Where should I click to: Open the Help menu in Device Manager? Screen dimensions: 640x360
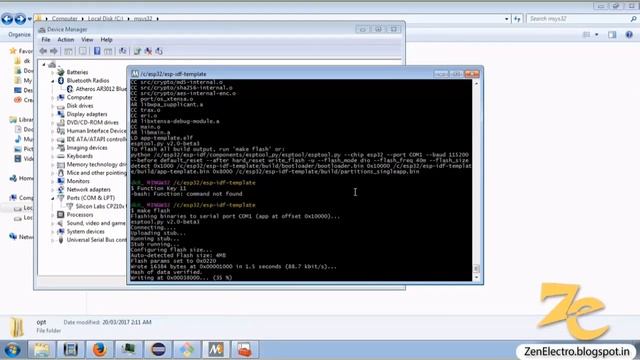(106, 40)
